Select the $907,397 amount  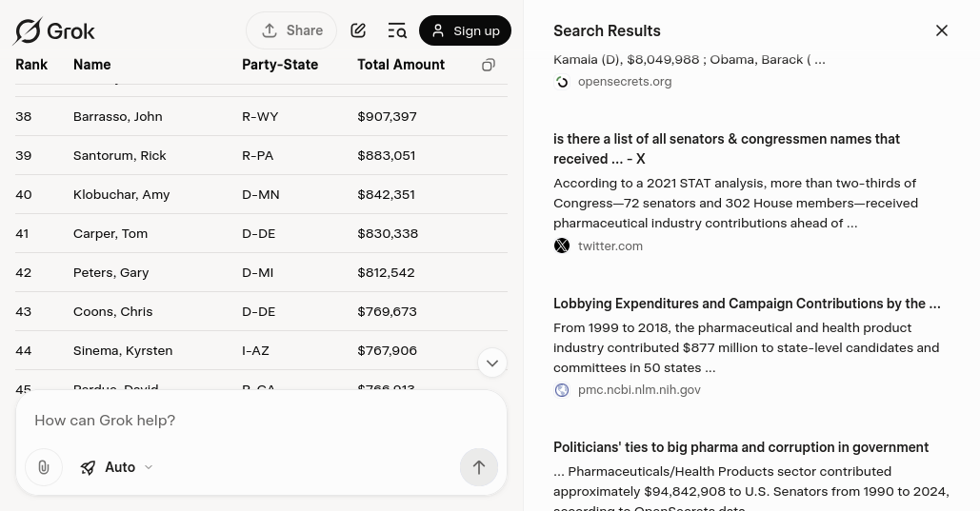(387, 117)
